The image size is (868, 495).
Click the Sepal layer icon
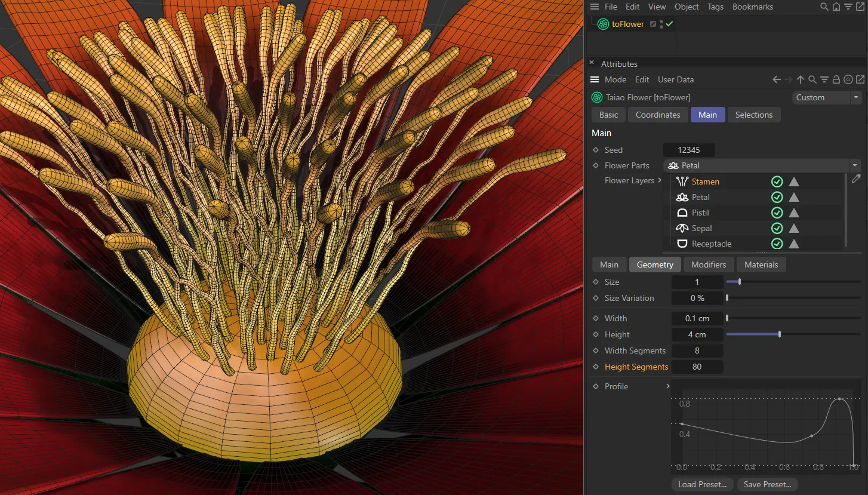682,228
